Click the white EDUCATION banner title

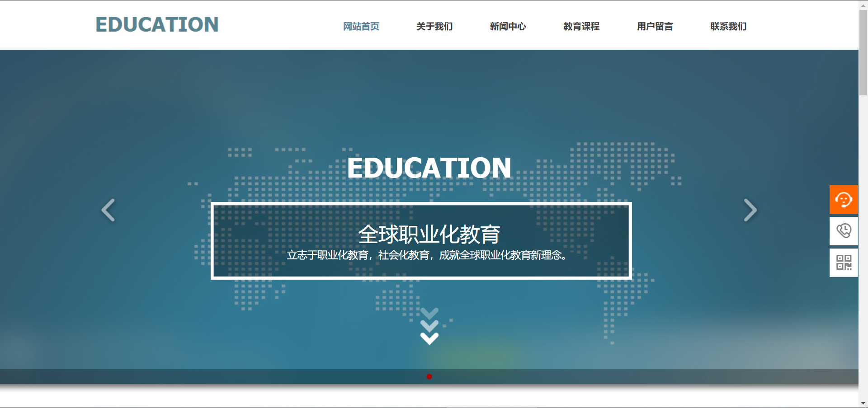click(429, 168)
